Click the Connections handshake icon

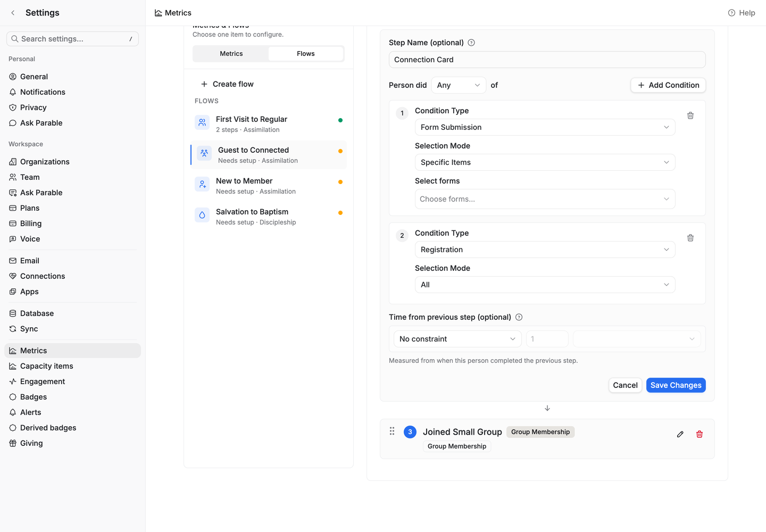pyautogui.click(x=13, y=276)
